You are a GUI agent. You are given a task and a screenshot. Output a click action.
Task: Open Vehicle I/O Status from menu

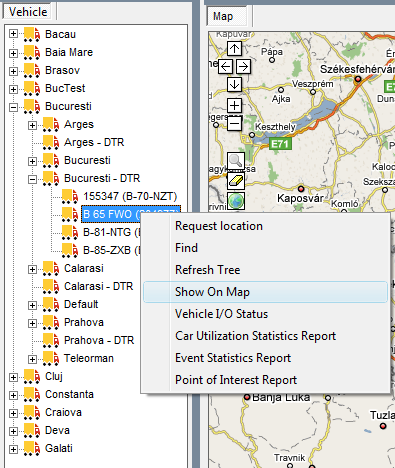(x=265, y=314)
